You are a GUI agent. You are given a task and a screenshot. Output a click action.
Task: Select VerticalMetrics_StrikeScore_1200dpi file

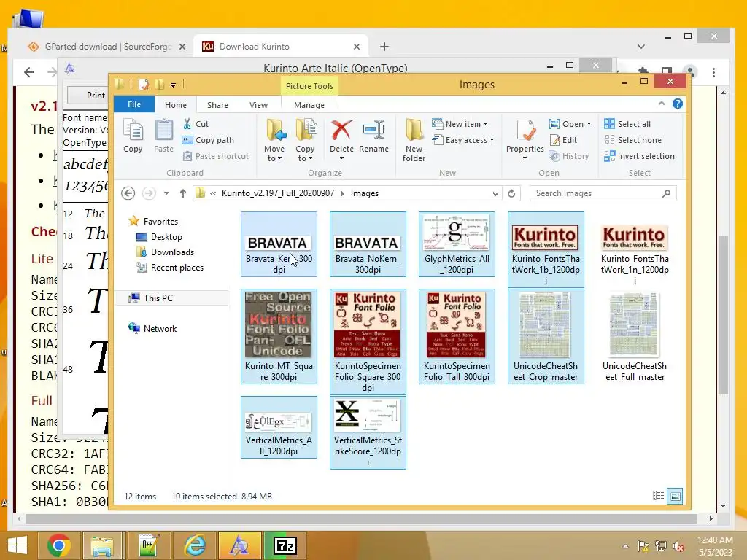[368, 432]
